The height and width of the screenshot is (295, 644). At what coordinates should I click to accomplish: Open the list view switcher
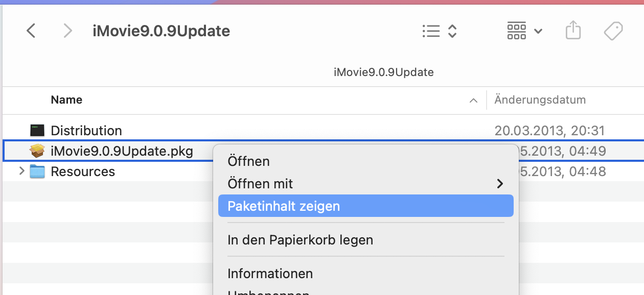[x=439, y=31]
